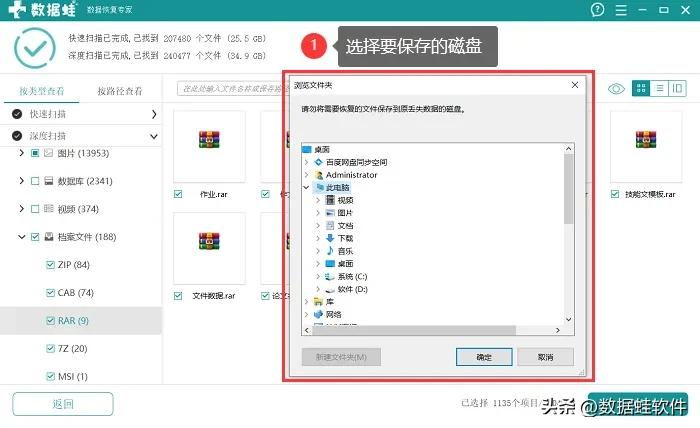Collapse the 档案文件 (188) category
This screenshot has width=700, height=428.
coord(21,237)
